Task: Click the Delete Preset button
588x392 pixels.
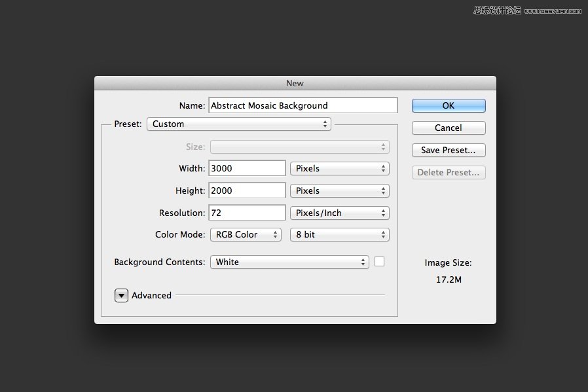Action: [449, 172]
